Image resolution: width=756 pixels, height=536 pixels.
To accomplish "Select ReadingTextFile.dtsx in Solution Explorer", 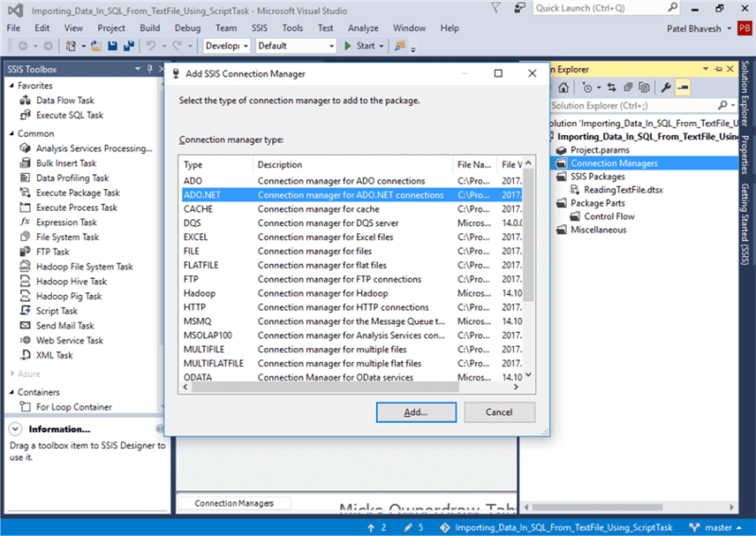I will tap(623, 190).
